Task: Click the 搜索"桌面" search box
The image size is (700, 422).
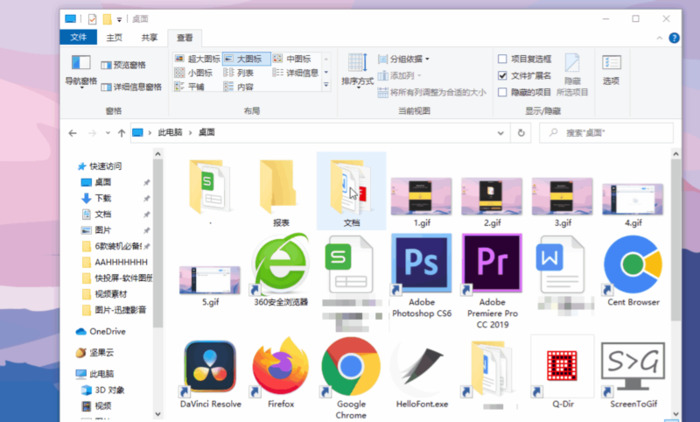Action: (606, 133)
